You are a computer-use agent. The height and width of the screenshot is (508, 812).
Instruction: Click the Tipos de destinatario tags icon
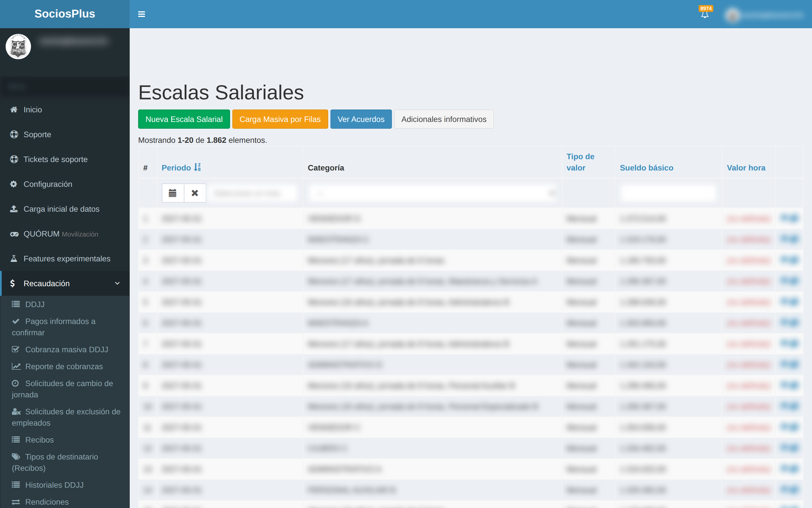(x=16, y=457)
